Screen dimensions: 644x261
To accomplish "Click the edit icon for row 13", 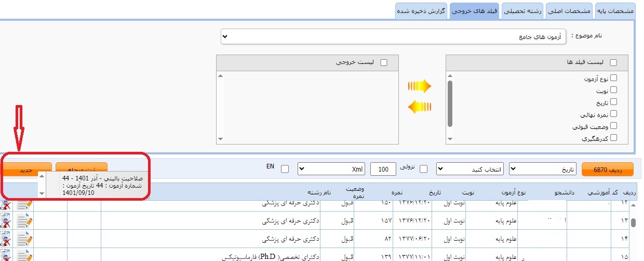I will tap(24, 221).
